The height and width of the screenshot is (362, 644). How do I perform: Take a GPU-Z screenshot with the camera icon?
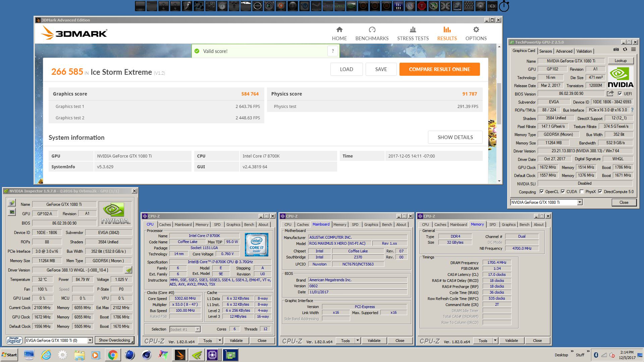tap(616, 50)
